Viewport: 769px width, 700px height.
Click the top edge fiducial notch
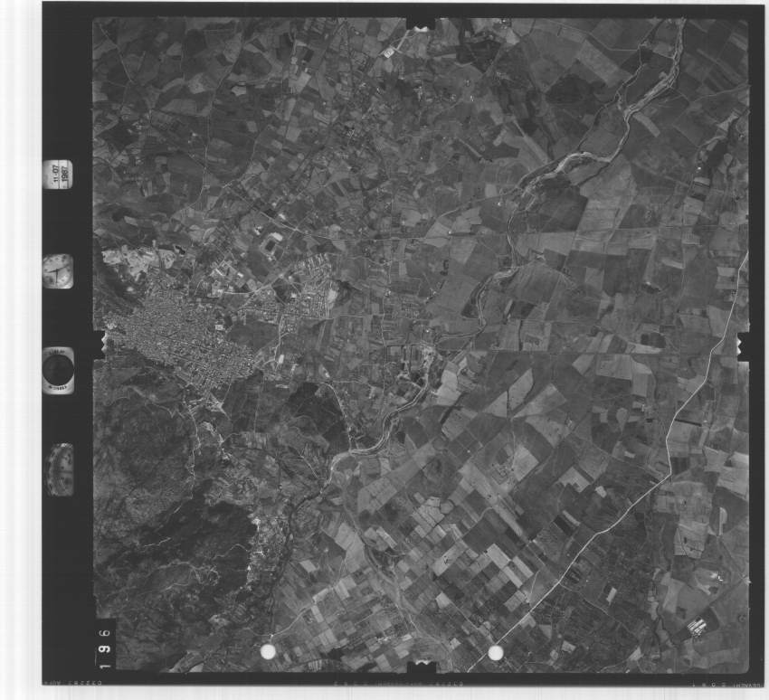click(420, 23)
